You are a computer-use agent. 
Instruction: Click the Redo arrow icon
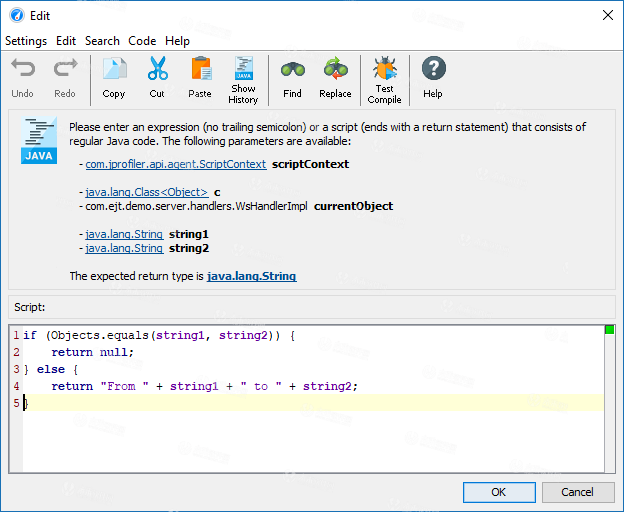click(x=65, y=70)
